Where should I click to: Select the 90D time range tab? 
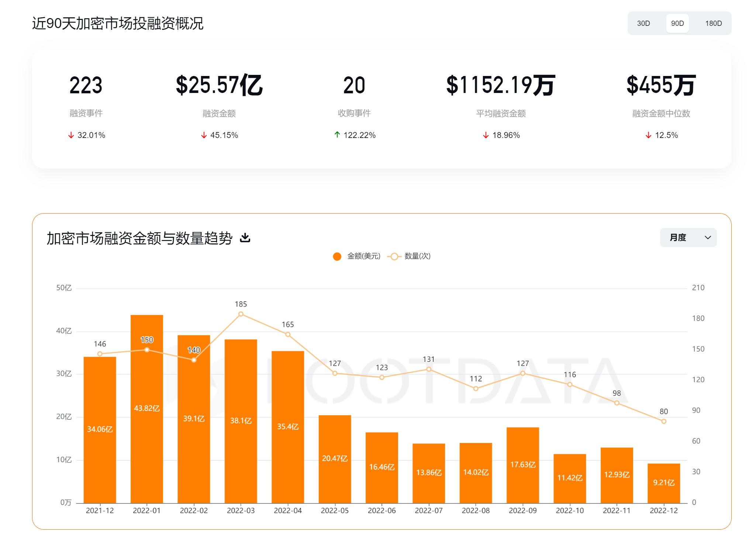[677, 23]
